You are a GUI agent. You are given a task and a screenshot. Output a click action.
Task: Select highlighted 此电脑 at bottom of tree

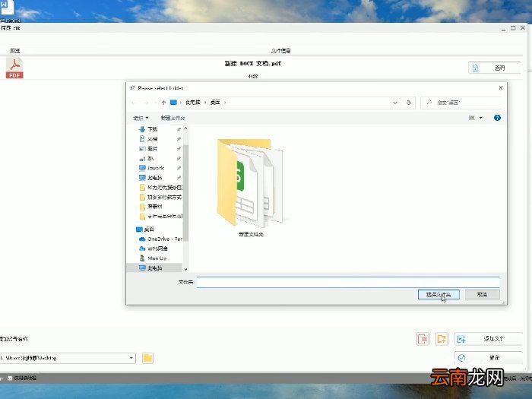[155, 268]
